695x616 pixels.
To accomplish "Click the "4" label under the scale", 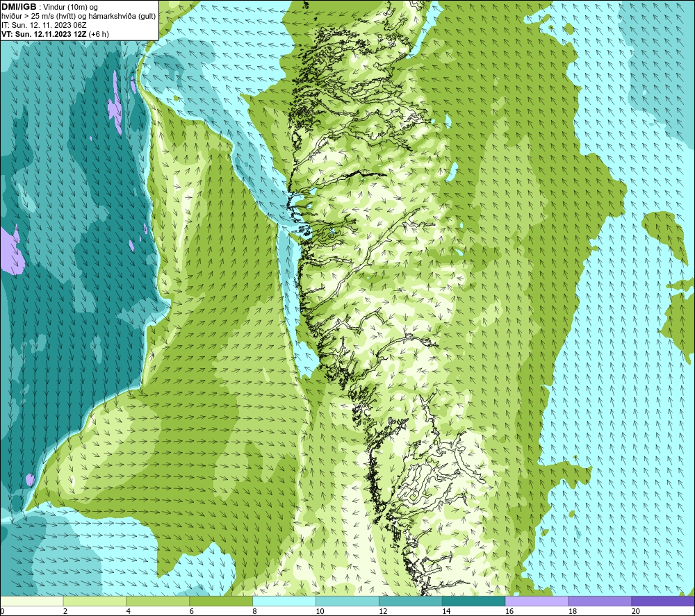I will tap(129, 612).
